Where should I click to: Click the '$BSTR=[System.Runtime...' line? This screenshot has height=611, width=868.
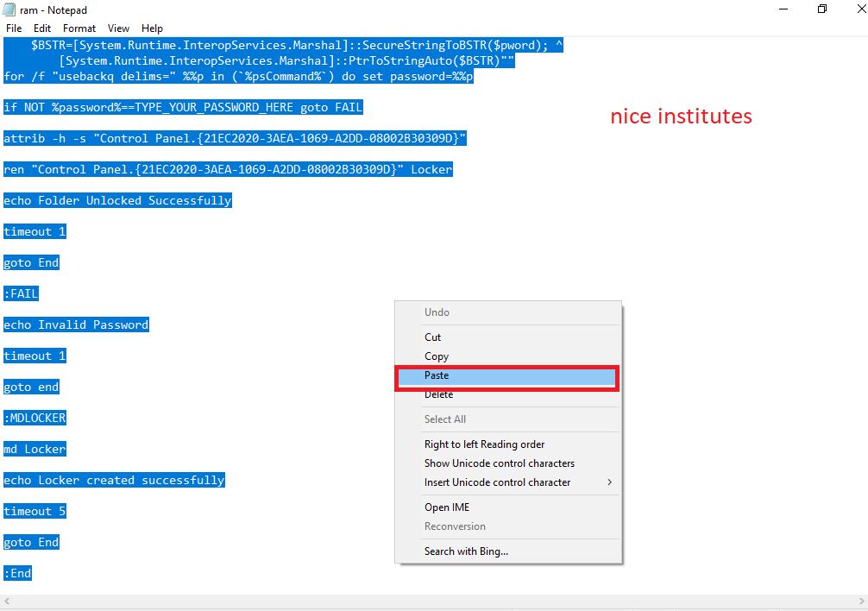point(297,46)
